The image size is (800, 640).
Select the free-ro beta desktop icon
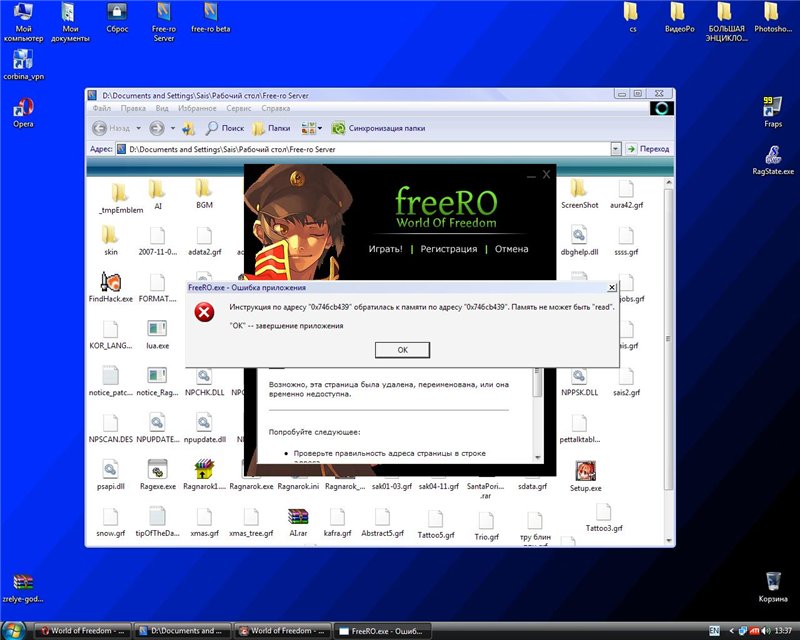click(x=210, y=17)
